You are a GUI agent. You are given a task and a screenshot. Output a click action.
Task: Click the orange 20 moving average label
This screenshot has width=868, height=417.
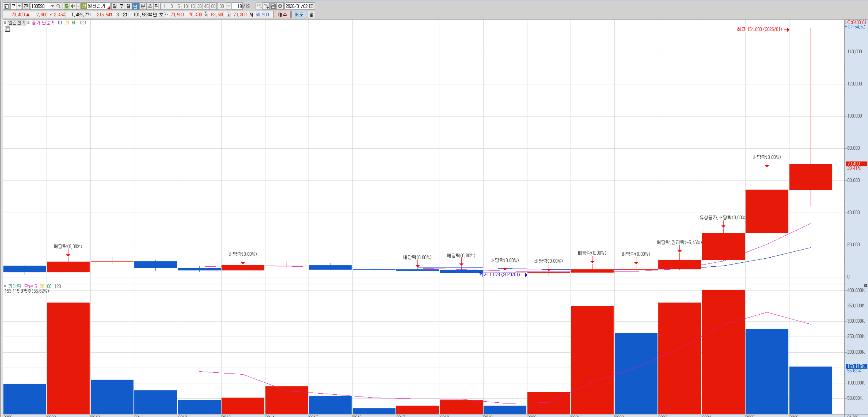point(67,23)
